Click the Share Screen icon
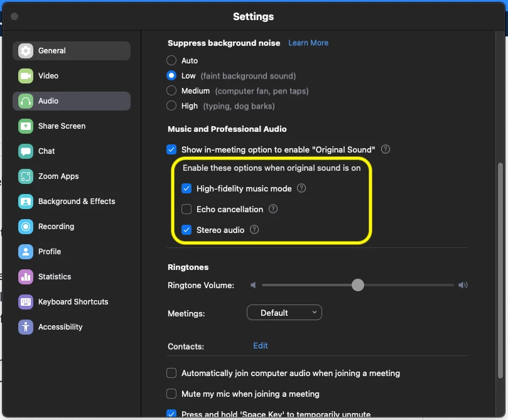Screen dimensions: 508x420 tap(26, 126)
